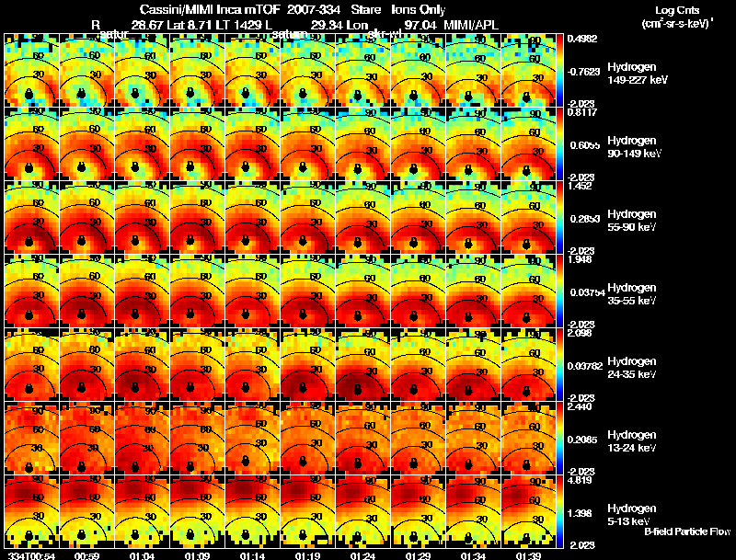Click the color bar beside Hydrogen 35-55 keV

[x=559, y=291]
